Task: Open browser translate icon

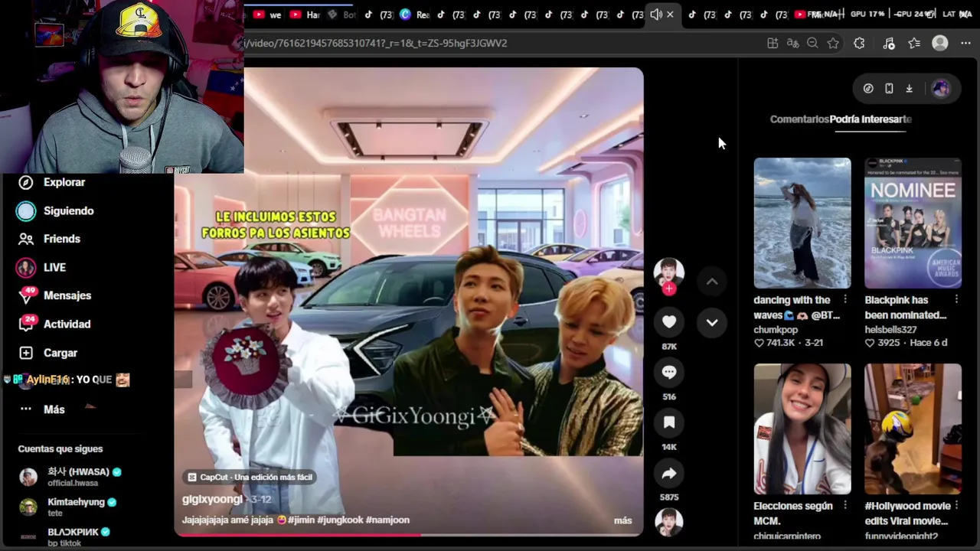Action: [793, 44]
